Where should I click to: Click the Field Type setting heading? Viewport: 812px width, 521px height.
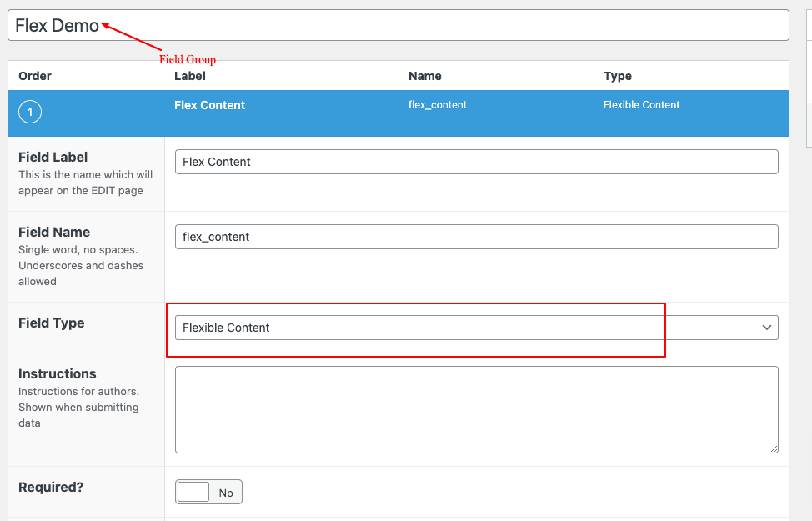(51, 323)
